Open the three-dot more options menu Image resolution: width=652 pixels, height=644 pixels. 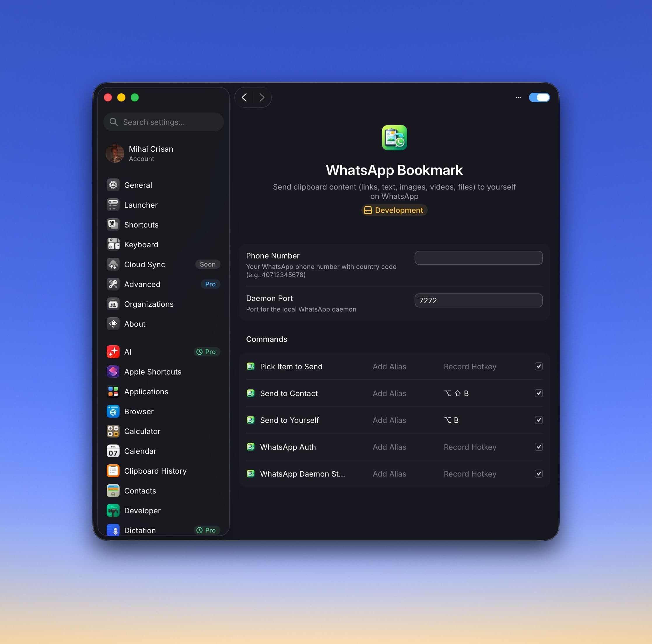click(x=518, y=97)
